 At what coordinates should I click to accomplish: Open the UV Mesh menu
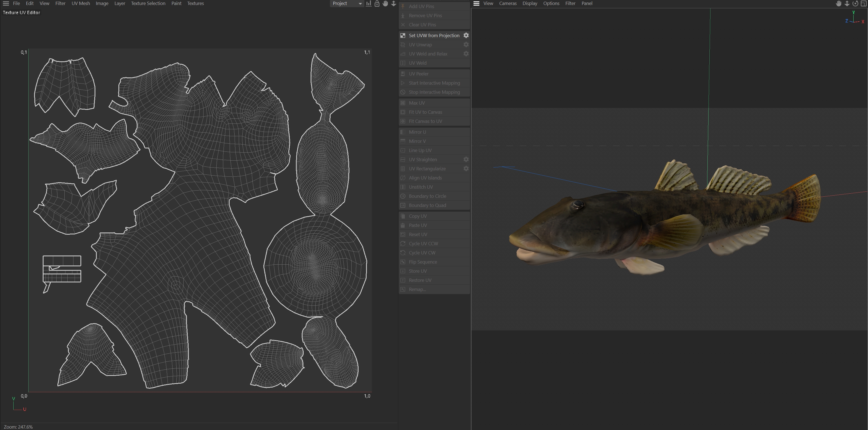[x=80, y=3]
